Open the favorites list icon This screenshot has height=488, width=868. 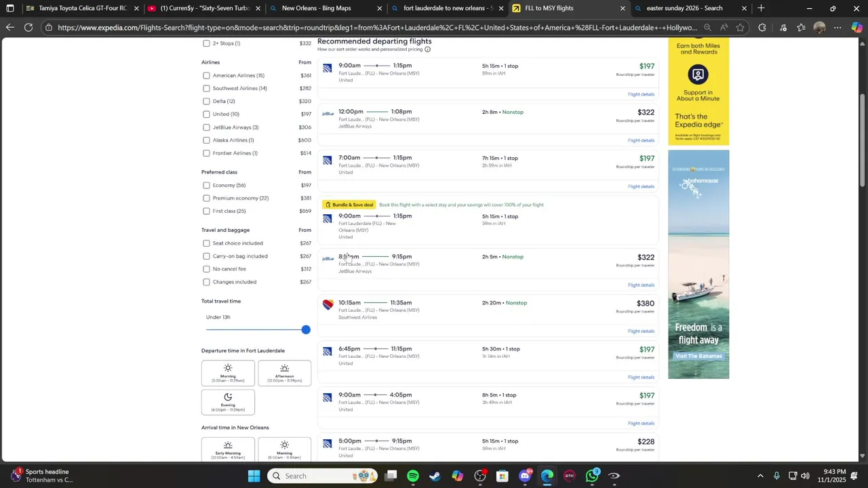pos(801,28)
